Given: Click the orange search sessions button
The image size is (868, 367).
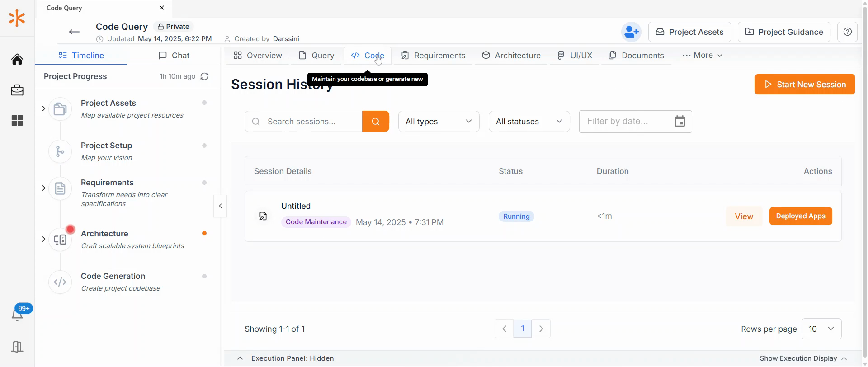Looking at the screenshot, I should pyautogui.click(x=376, y=122).
